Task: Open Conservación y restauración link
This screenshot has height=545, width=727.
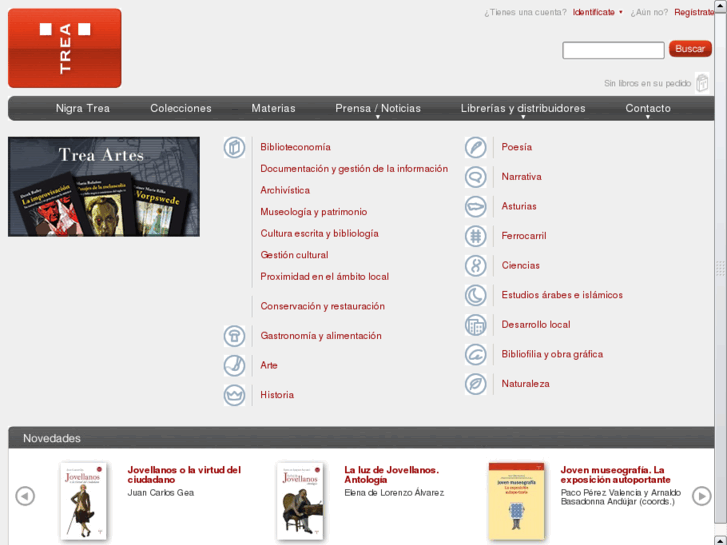Action: tap(323, 306)
